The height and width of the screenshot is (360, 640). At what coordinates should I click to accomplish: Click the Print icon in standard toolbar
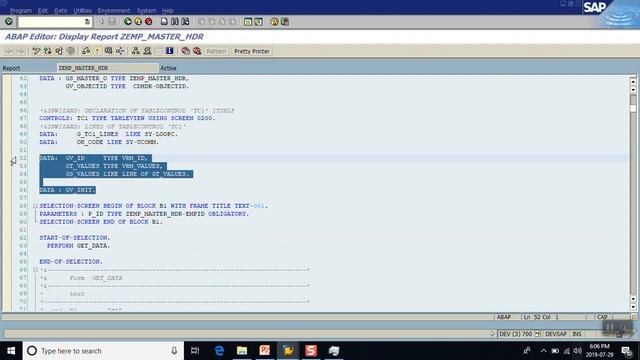[x=164, y=22]
